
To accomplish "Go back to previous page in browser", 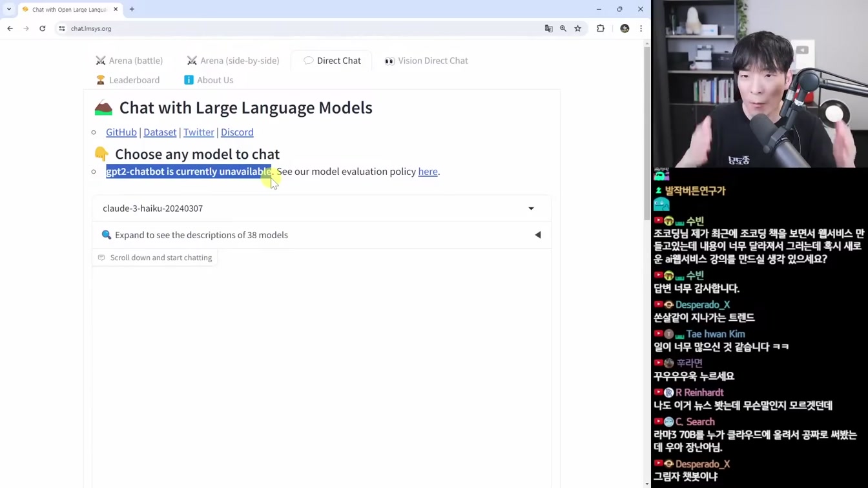I will tap(10, 28).
